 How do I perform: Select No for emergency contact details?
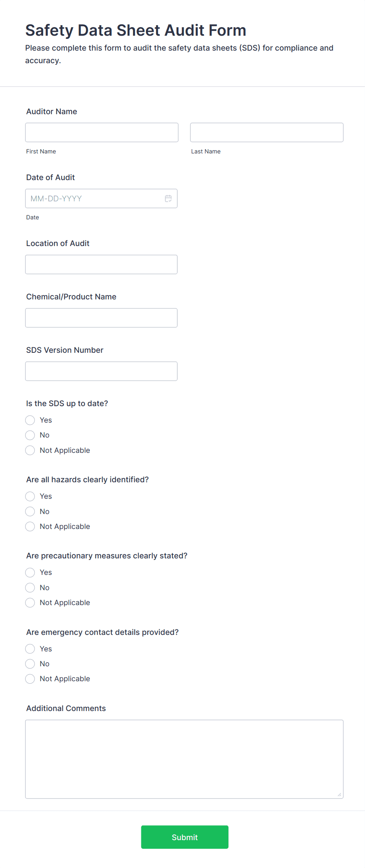coord(30,664)
